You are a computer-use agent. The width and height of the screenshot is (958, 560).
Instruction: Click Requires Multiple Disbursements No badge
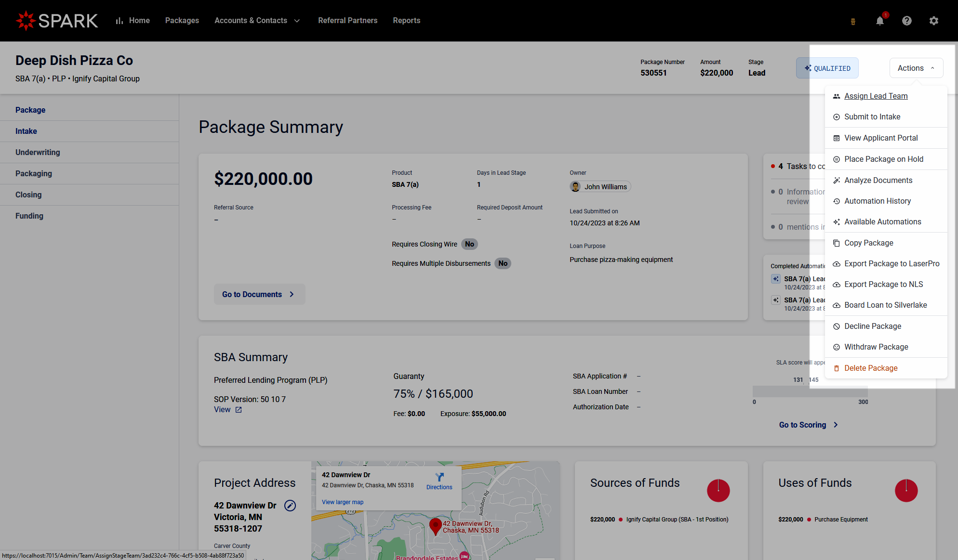tap(503, 263)
